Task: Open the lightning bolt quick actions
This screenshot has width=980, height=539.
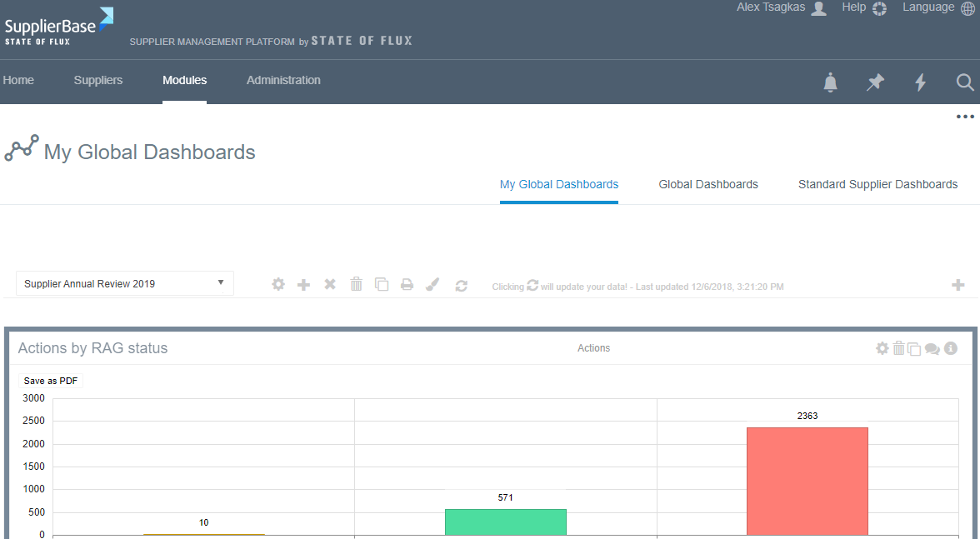Action: (920, 82)
